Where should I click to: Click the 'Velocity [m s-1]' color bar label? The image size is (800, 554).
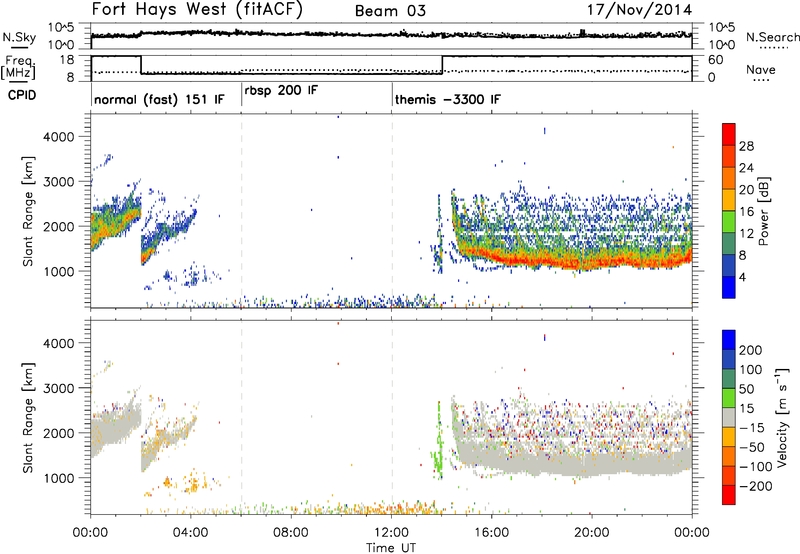click(x=782, y=417)
